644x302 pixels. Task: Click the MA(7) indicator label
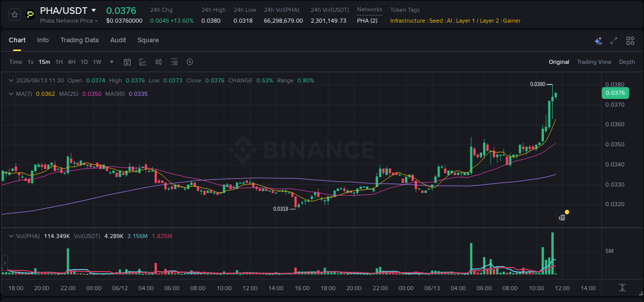pos(24,94)
